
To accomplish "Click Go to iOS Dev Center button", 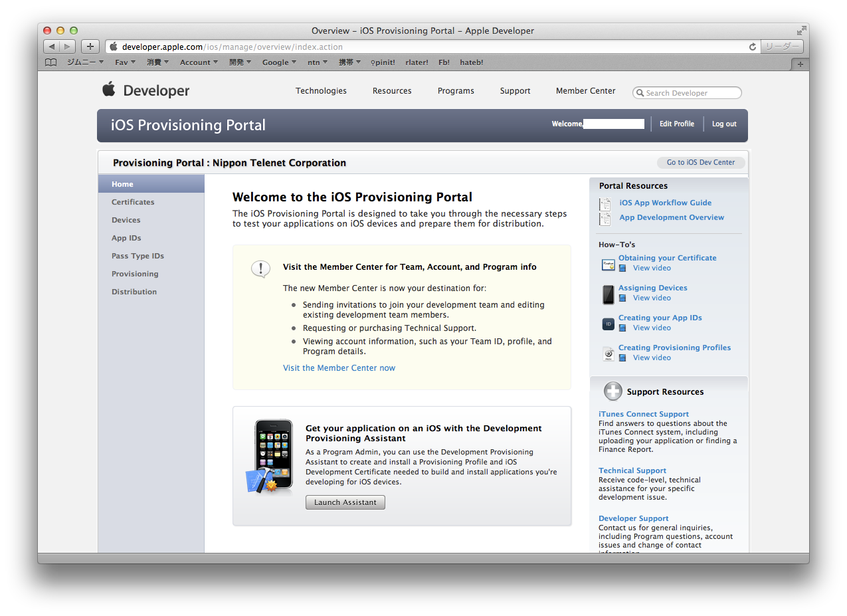I will pos(701,162).
